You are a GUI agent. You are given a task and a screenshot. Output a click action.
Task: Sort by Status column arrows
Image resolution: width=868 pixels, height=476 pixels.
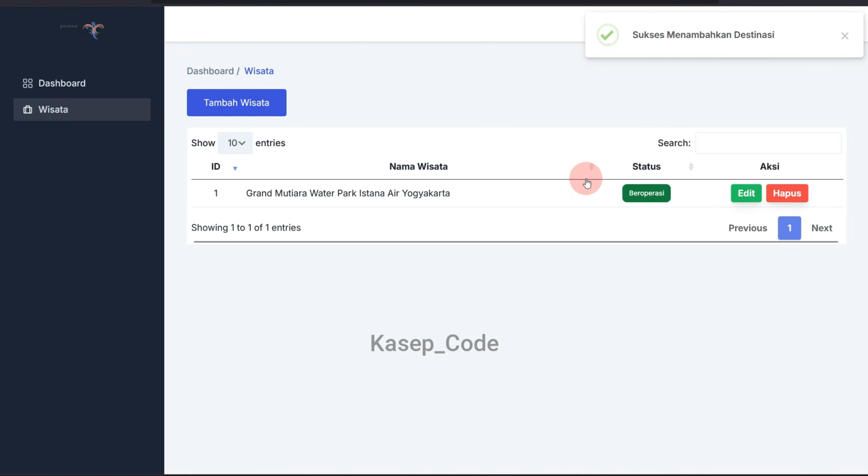pos(691,166)
